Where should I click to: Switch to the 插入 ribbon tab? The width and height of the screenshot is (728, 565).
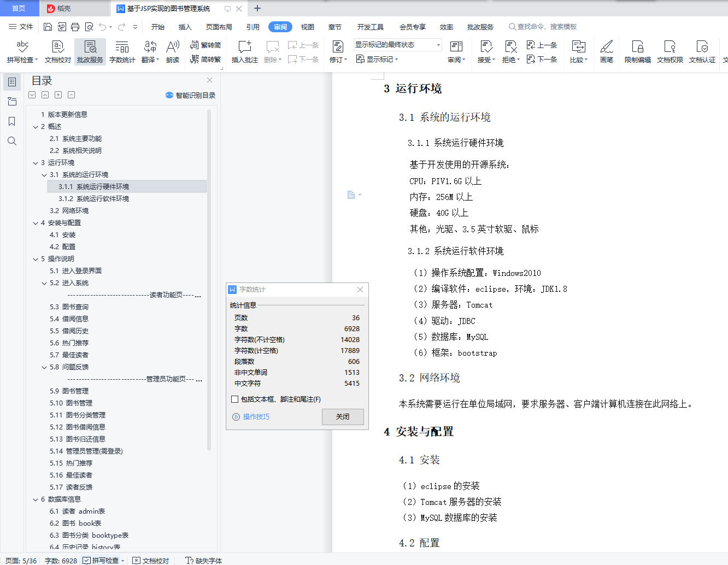pos(185,27)
